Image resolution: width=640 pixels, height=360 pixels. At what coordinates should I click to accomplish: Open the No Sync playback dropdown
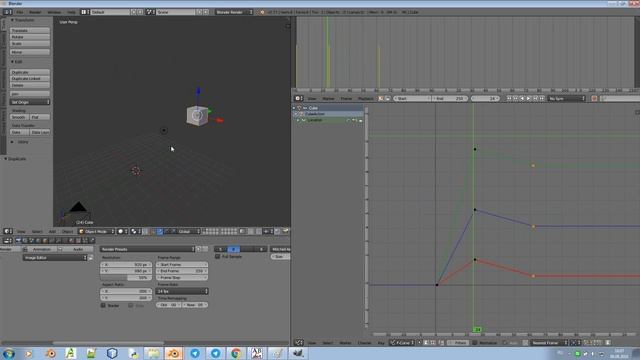[567, 98]
